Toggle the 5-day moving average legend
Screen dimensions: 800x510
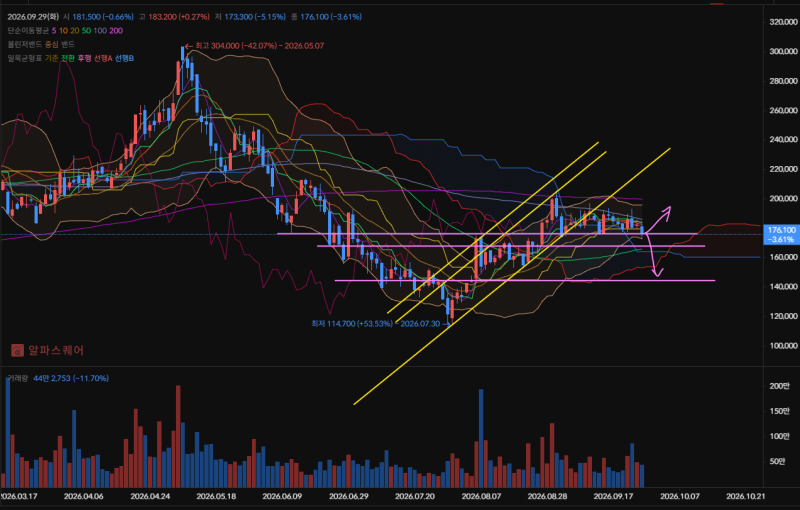coord(54,31)
